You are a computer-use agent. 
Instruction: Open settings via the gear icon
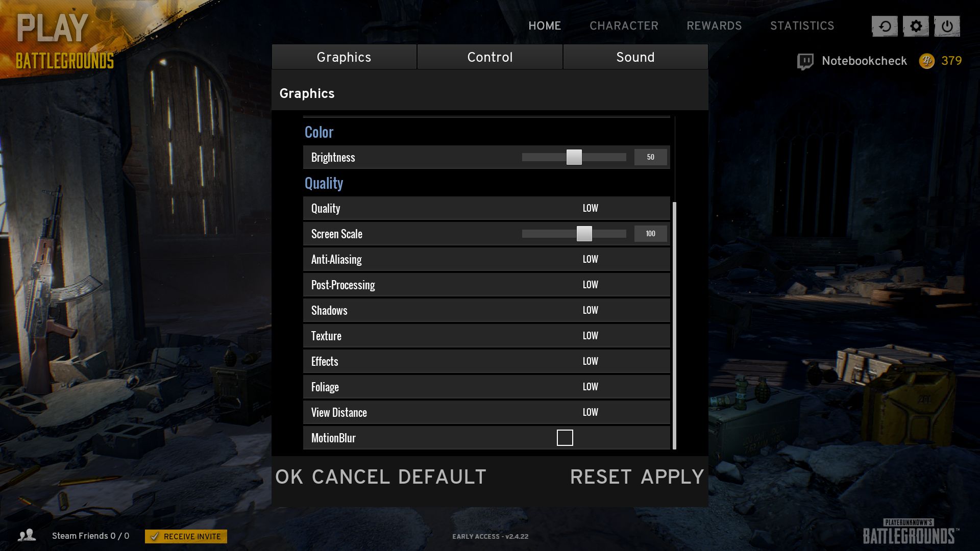[x=916, y=26]
